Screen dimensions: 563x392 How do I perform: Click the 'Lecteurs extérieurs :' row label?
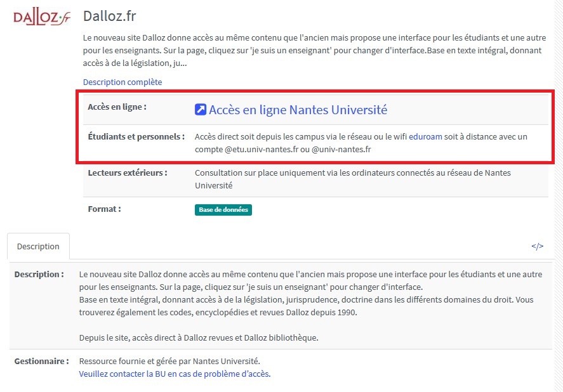128,173
